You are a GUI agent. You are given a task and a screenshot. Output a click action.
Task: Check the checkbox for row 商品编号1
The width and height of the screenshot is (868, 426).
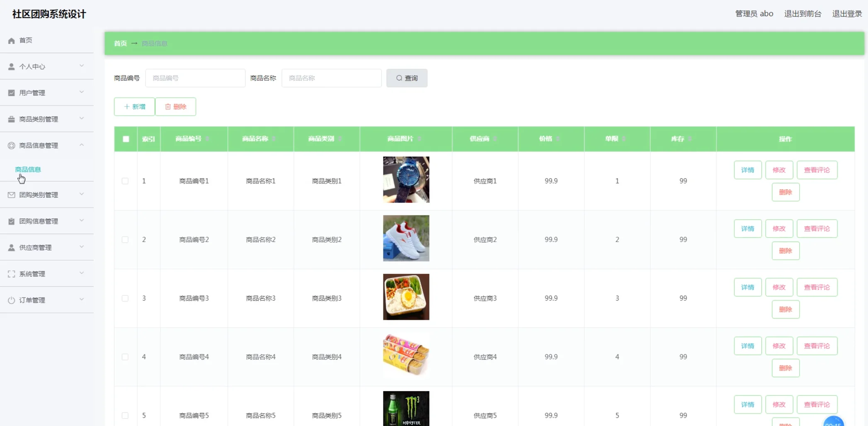tap(126, 181)
